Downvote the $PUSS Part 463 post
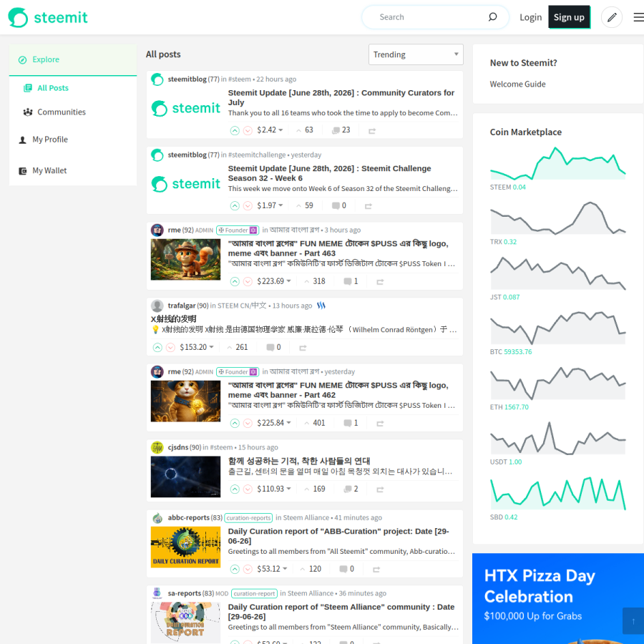Image resolution: width=644 pixels, height=644 pixels. pyautogui.click(x=248, y=281)
